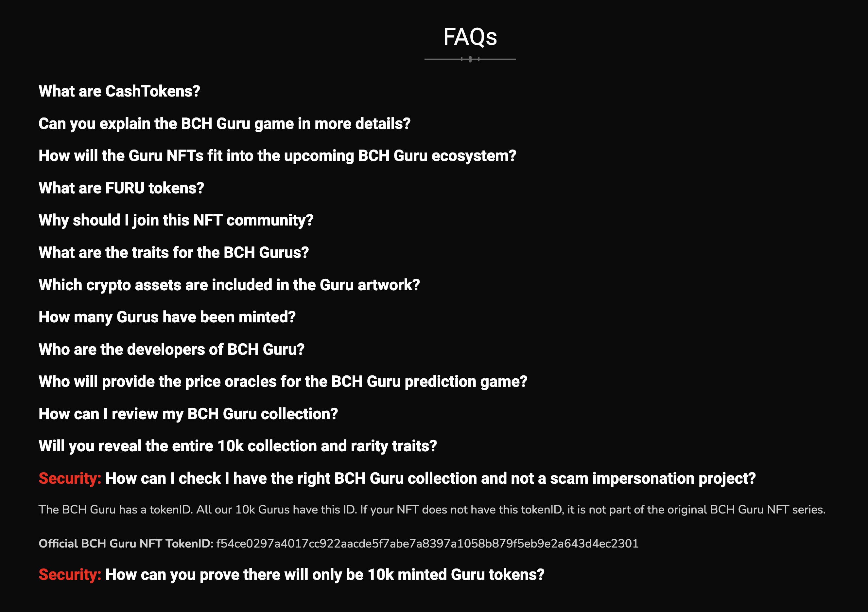This screenshot has height=612, width=868.
Task: Expand the 10k minted Guru tokens question
Action: (x=324, y=575)
